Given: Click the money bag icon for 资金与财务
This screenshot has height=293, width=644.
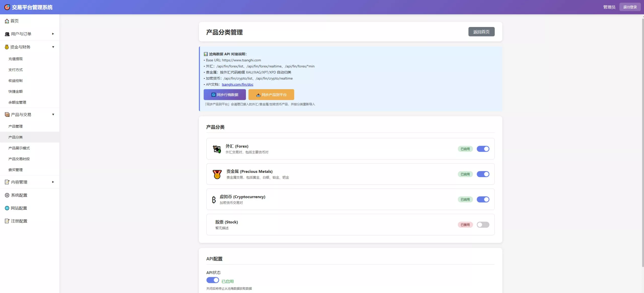Looking at the screenshot, I should [7, 47].
